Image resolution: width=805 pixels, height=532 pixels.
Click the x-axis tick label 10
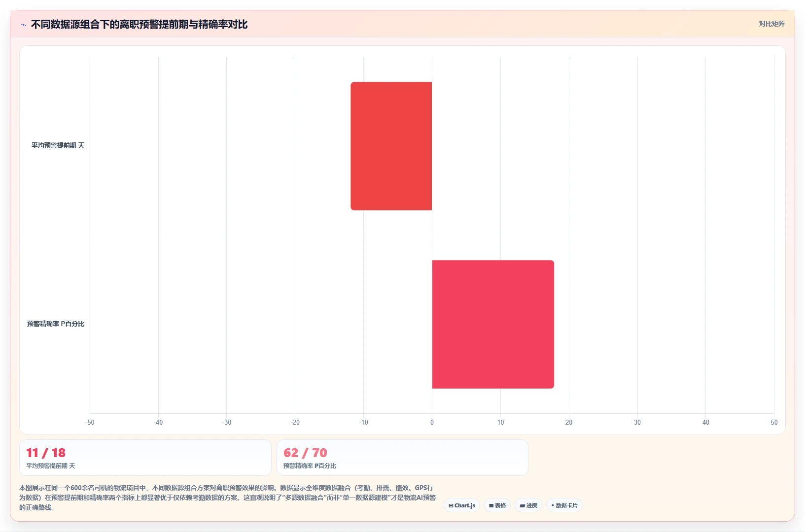(x=500, y=422)
